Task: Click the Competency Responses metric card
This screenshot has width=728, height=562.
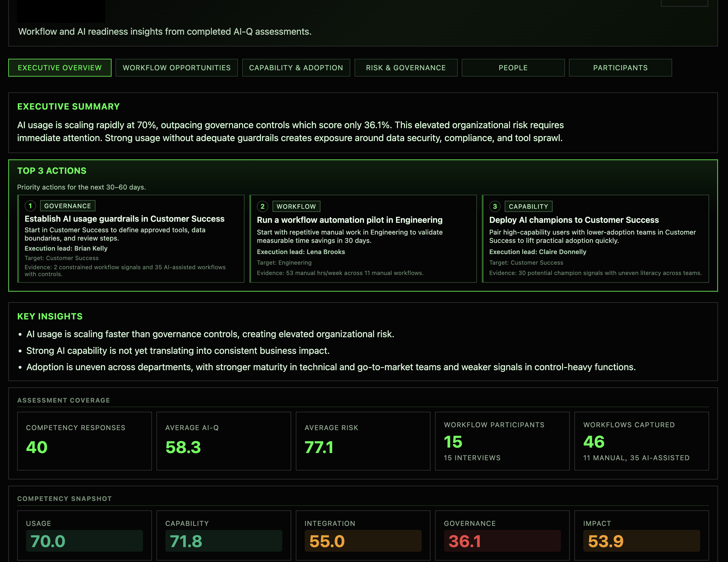Action: (84, 441)
